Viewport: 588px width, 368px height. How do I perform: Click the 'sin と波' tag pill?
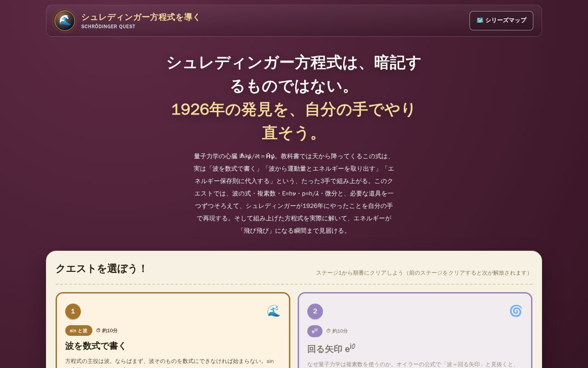[79, 331]
